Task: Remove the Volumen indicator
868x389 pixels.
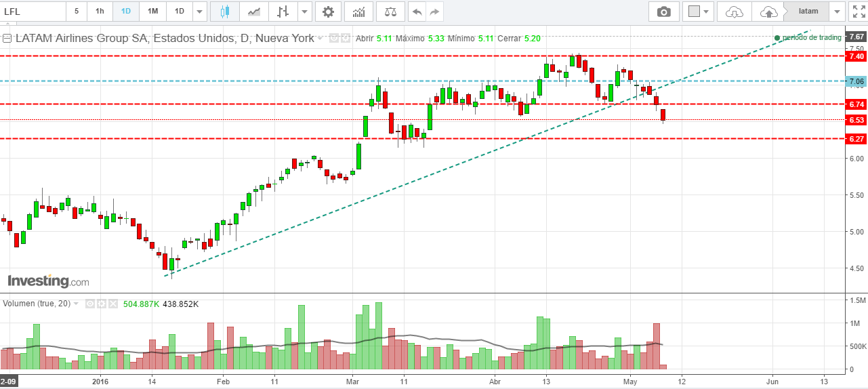Action: (x=112, y=304)
